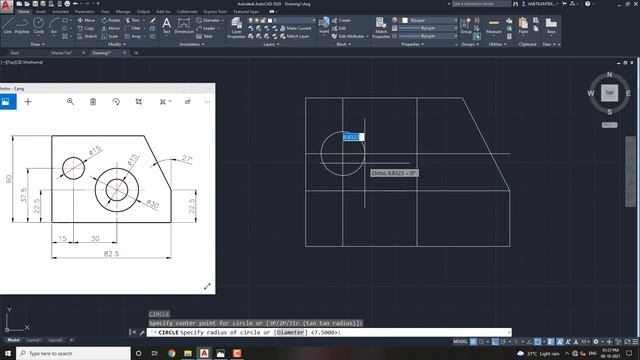This screenshot has width=640, height=360.
Task: Toggle lineweight display in the status bar
Action: [x=551, y=342]
